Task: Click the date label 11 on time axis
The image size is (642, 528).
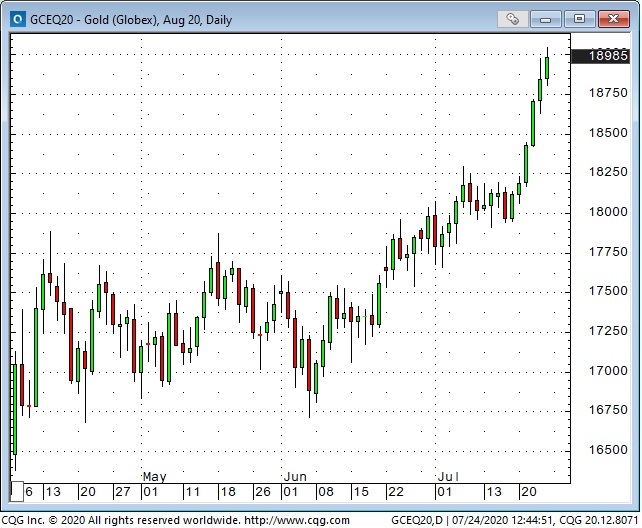Action: tap(193, 492)
